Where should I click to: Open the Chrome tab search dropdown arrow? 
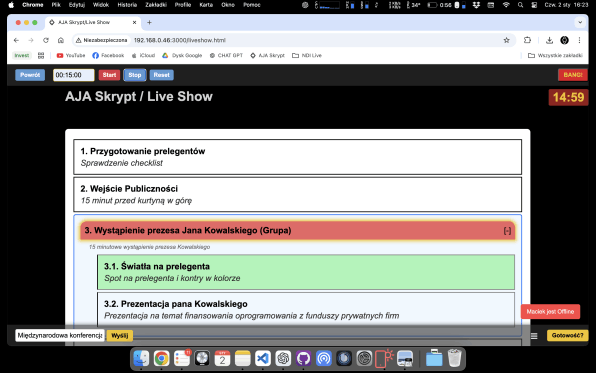click(x=580, y=22)
